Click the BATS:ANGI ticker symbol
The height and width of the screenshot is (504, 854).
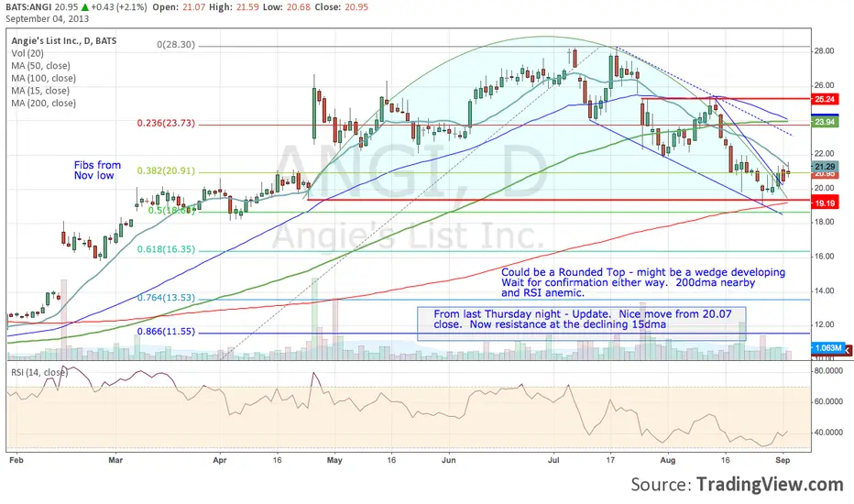coord(29,7)
